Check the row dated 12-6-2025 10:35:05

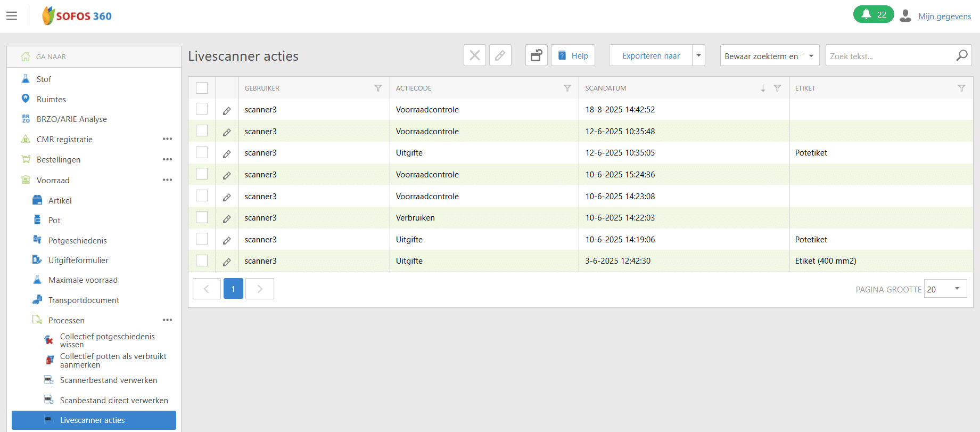click(x=202, y=152)
